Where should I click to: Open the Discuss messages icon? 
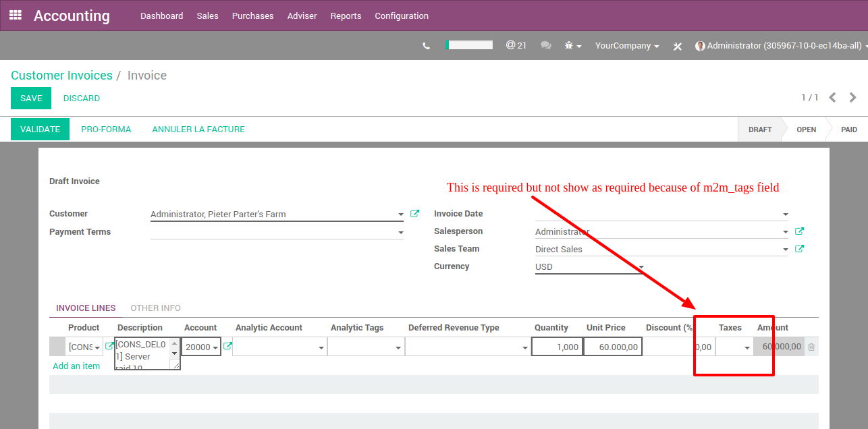point(545,45)
